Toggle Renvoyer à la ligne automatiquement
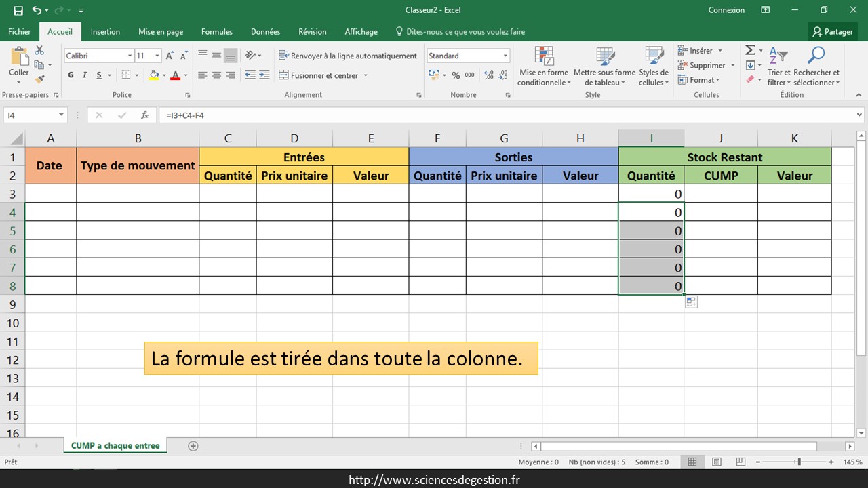Screen dimensions: 868x488 (x=347, y=56)
